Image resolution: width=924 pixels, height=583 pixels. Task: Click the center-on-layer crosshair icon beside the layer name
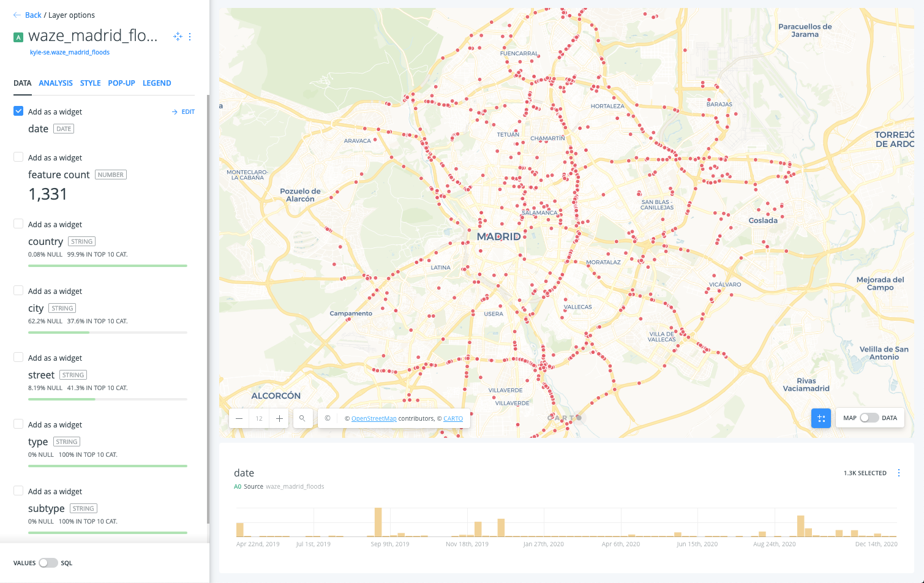[178, 36]
